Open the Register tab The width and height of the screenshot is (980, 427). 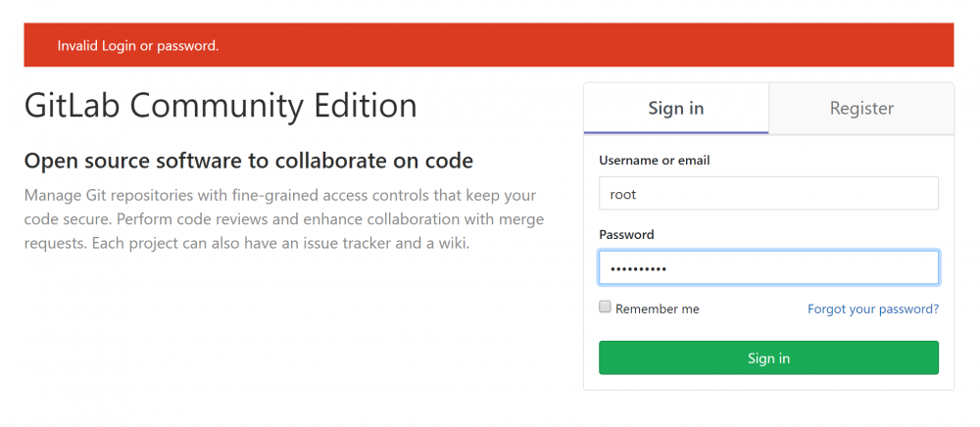click(861, 109)
